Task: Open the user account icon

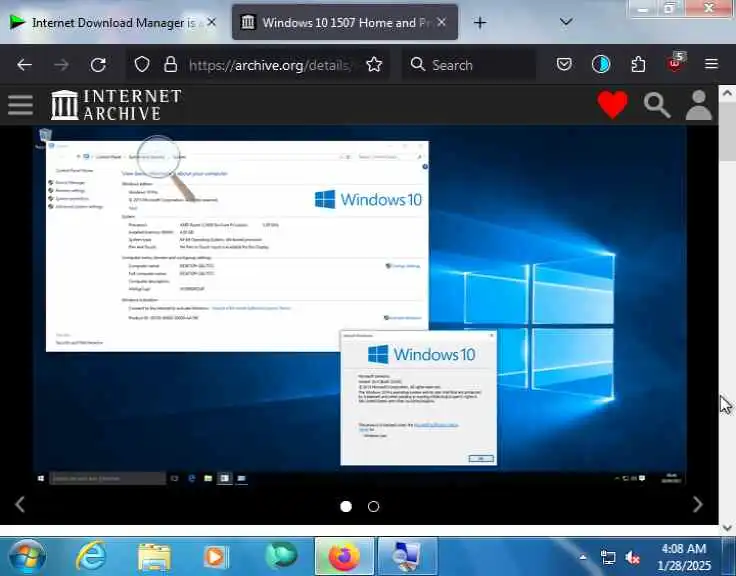Action: click(x=699, y=105)
